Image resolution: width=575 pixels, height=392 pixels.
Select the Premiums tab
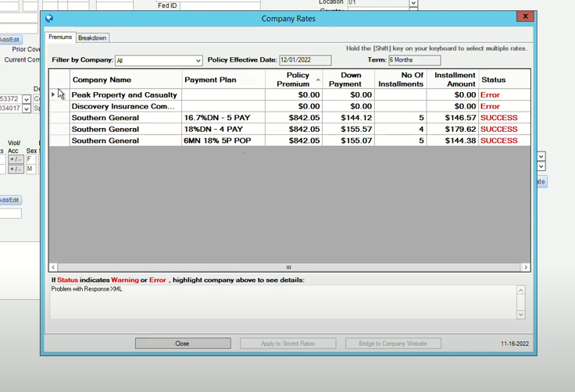click(x=60, y=37)
